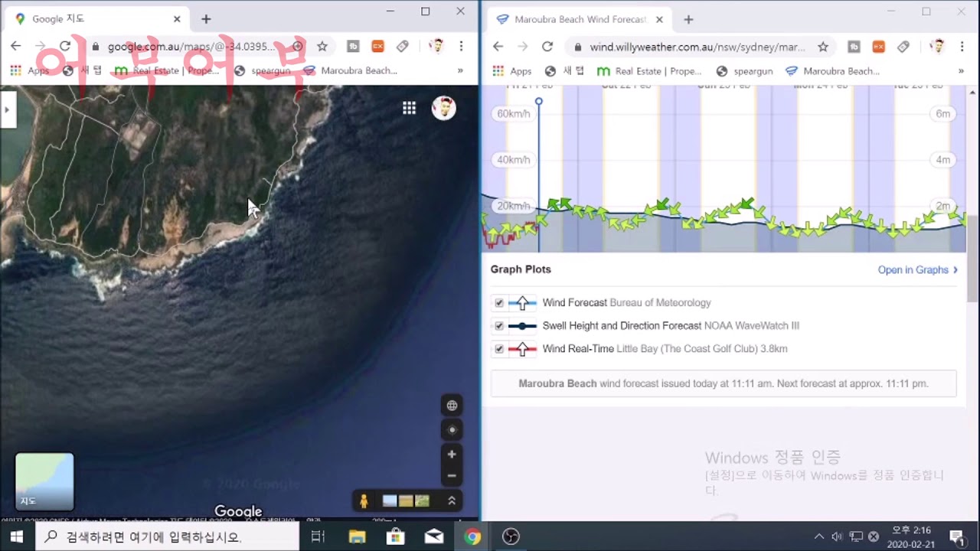This screenshot has height=551, width=980.
Task: Open new tab in Google Maps window
Action: [206, 19]
